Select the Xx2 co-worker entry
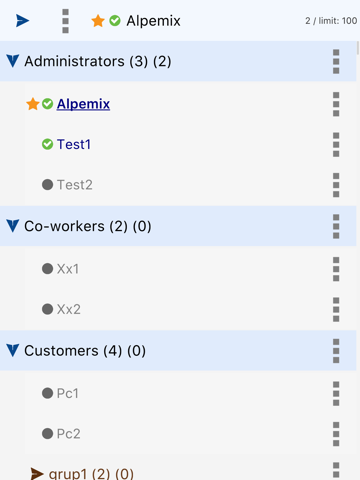This screenshot has width=360, height=480. point(69,309)
